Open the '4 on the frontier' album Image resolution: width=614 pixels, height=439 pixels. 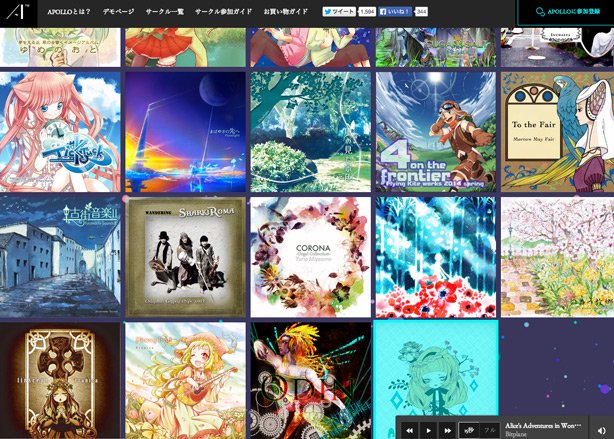coord(436,132)
